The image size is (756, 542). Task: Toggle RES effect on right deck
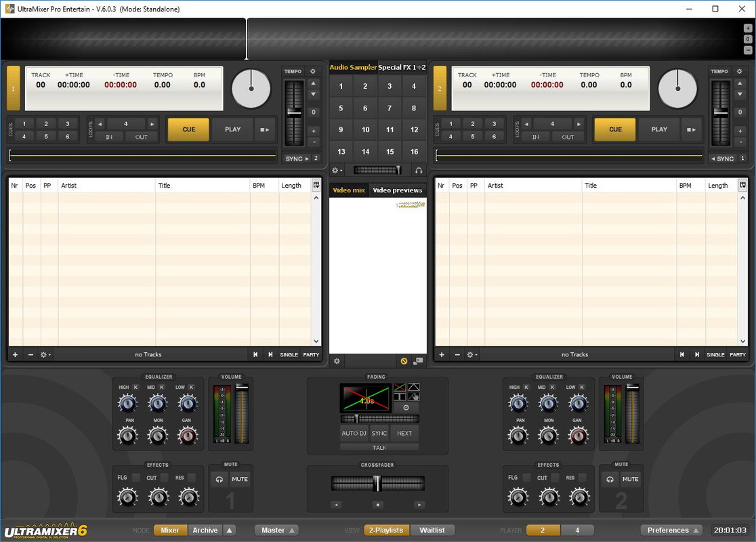583,478
